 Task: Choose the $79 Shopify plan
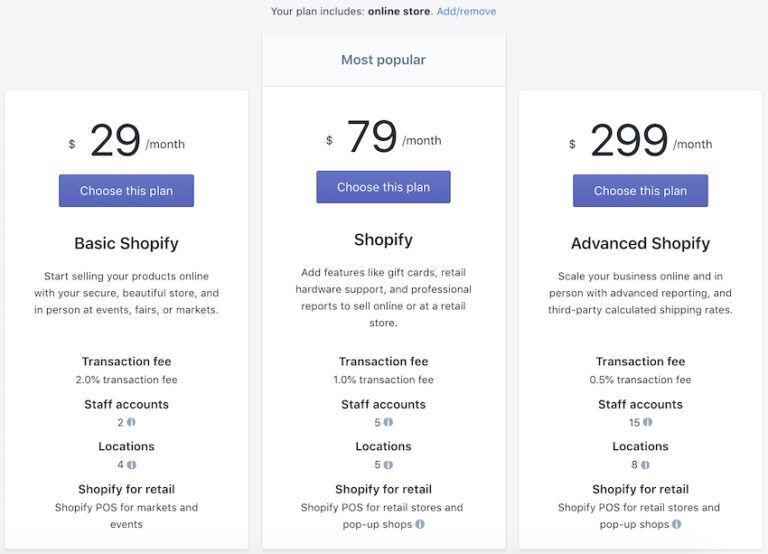tap(383, 187)
